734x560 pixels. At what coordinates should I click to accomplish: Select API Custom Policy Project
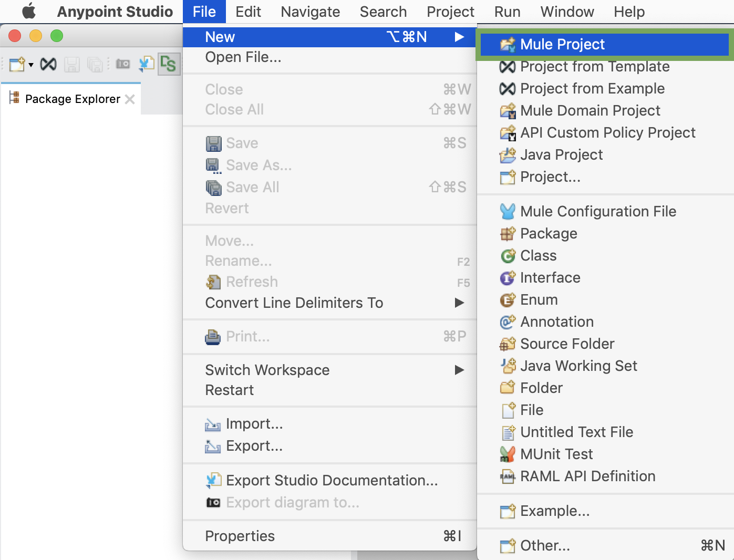[605, 132]
